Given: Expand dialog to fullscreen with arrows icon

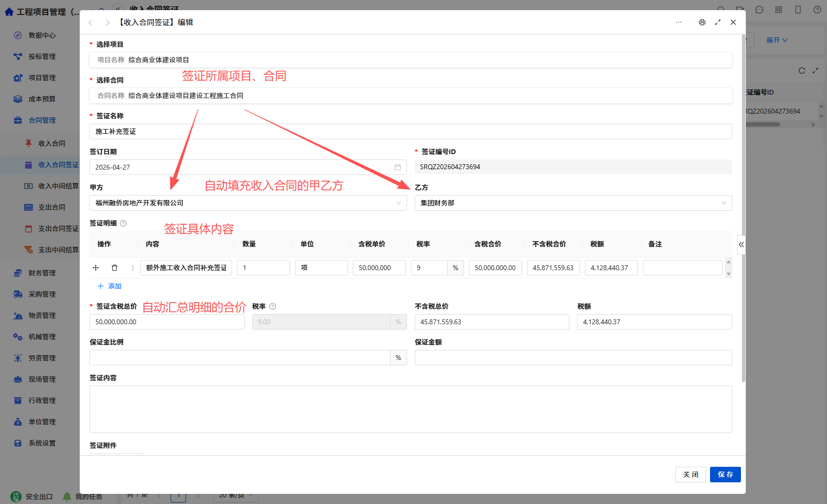Looking at the screenshot, I should click(718, 22).
